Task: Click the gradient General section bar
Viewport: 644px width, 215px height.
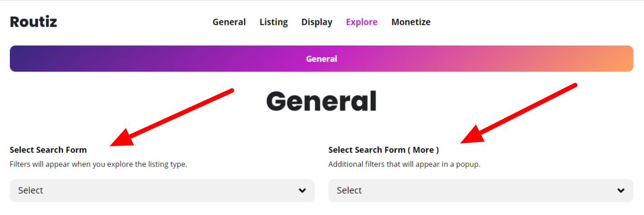Action: 322,59
